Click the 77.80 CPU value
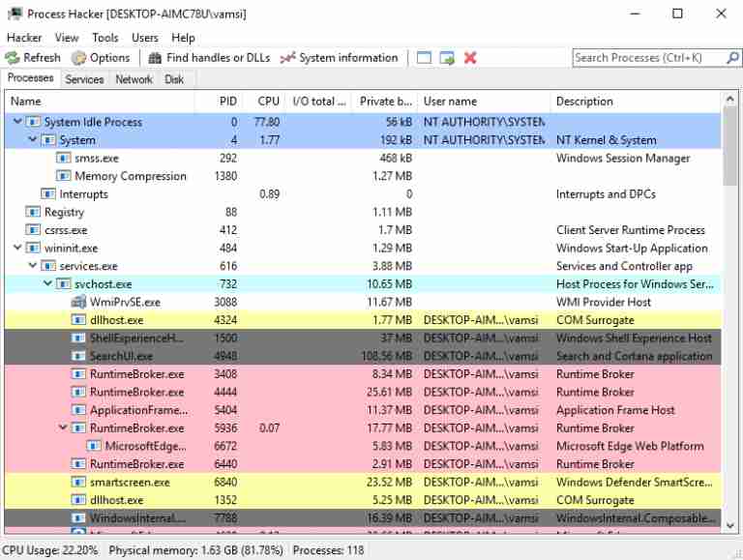743x560 pixels. (x=266, y=122)
